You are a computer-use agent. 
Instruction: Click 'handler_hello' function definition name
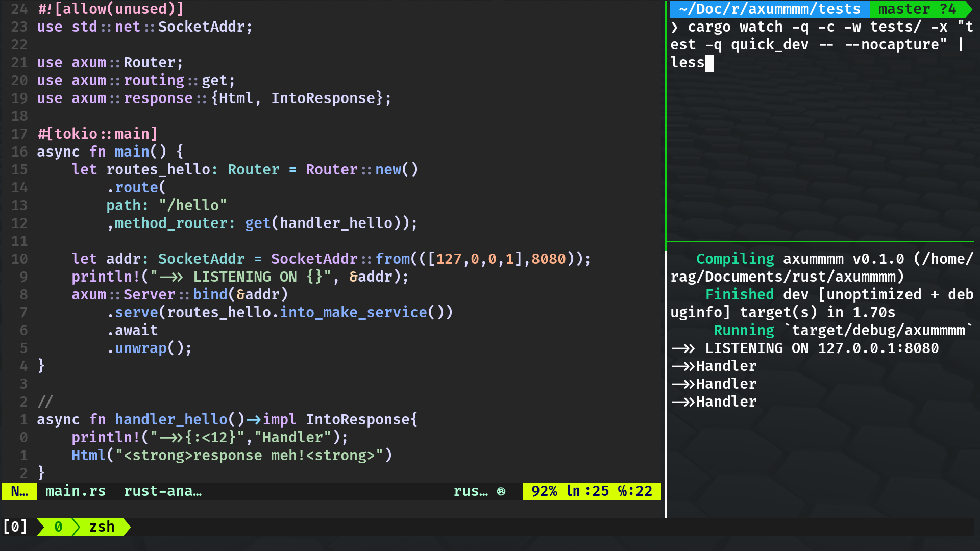click(x=171, y=420)
